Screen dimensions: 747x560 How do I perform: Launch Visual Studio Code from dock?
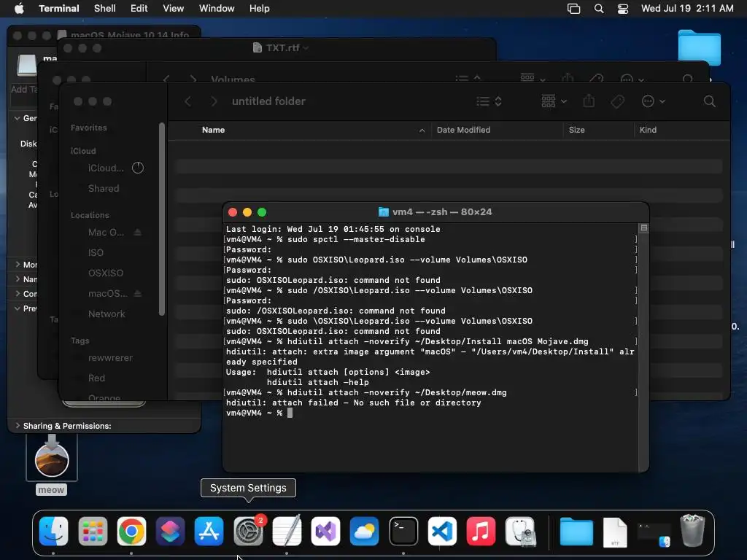point(442,531)
